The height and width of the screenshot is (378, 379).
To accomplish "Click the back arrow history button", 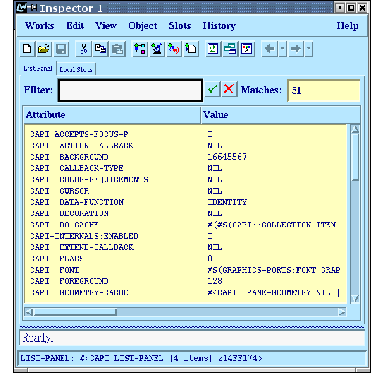I will 270,49.
